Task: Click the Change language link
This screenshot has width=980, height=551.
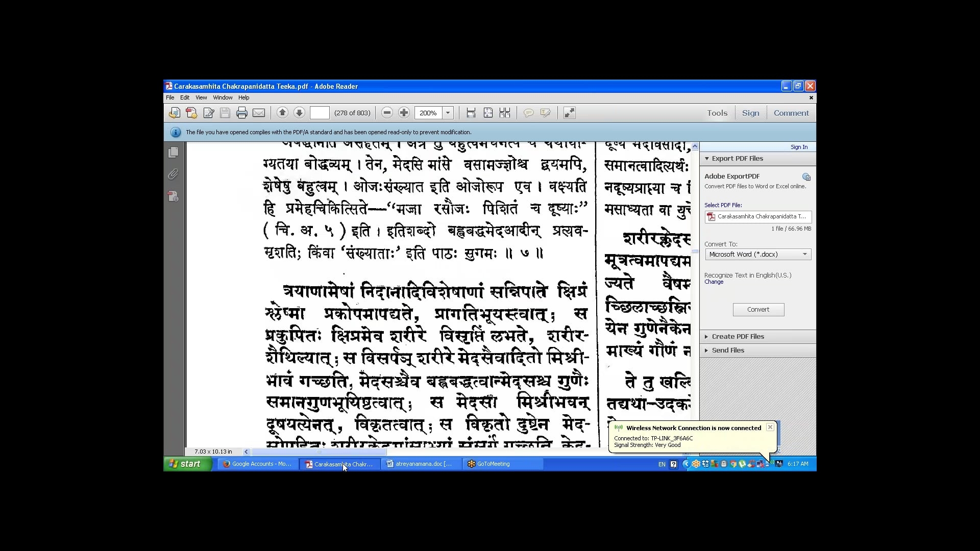Action: coord(714,282)
